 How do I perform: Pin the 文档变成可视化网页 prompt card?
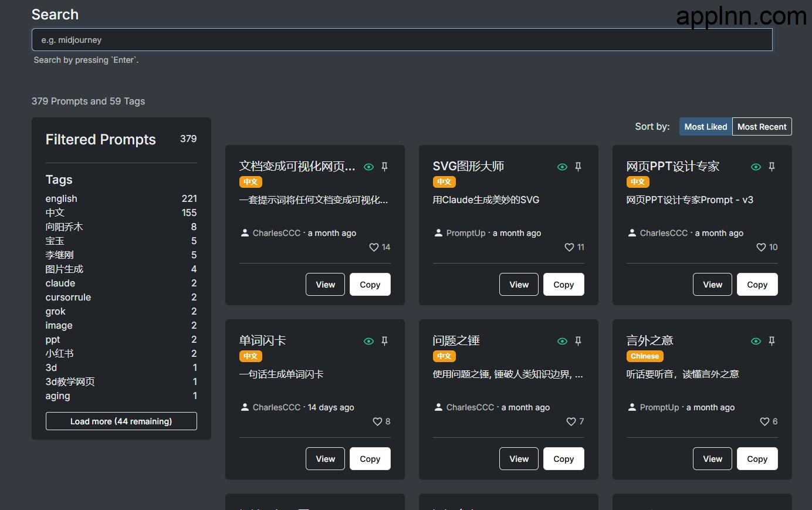(385, 167)
